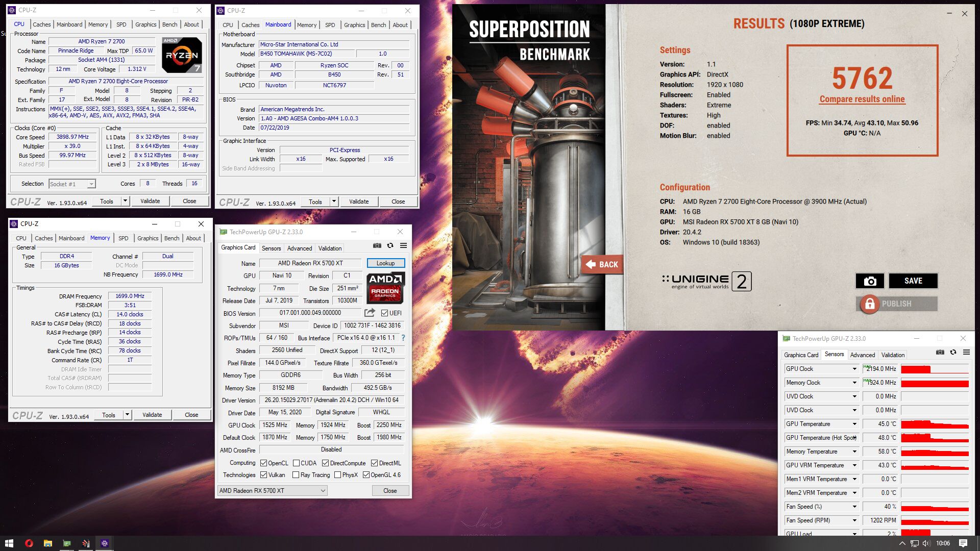
Task: Open the notification center icon
Action: pos(963,543)
